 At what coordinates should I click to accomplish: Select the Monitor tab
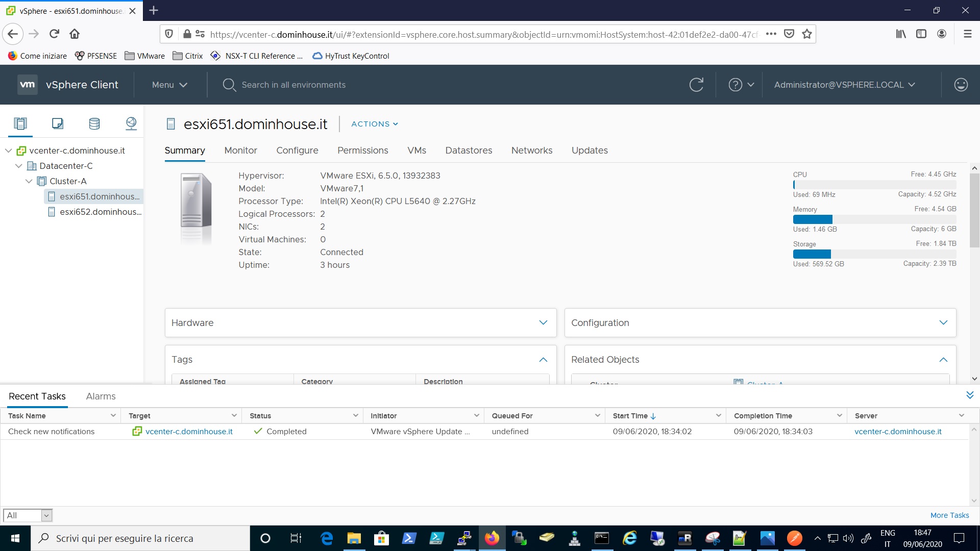click(x=241, y=149)
